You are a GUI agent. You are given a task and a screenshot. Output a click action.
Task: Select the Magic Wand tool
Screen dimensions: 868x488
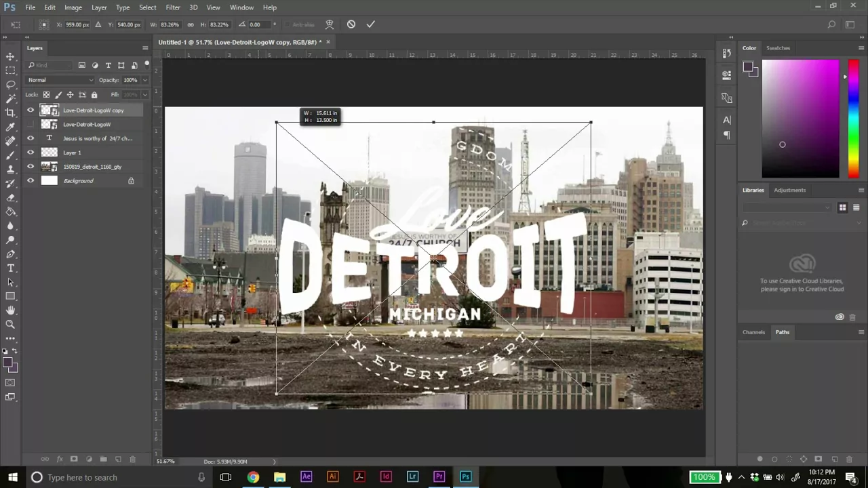pos(10,99)
